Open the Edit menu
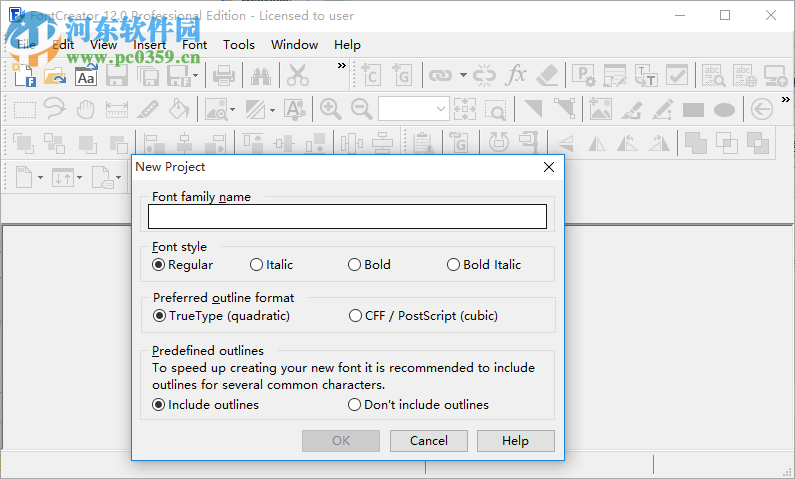The width and height of the screenshot is (795, 479). pyautogui.click(x=63, y=45)
